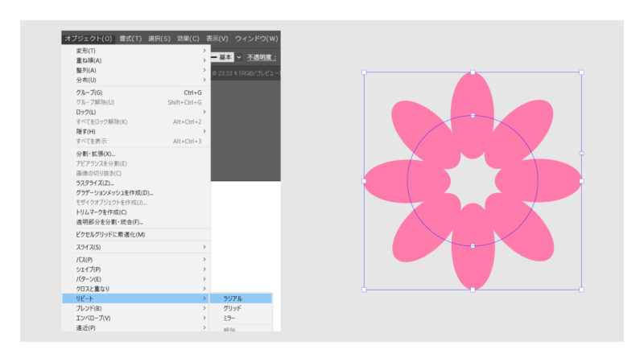Click the radial repeat instance-count handle on right edge
Viewport: 644px width, 362px height.
pyautogui.click(x=581, y=153)
